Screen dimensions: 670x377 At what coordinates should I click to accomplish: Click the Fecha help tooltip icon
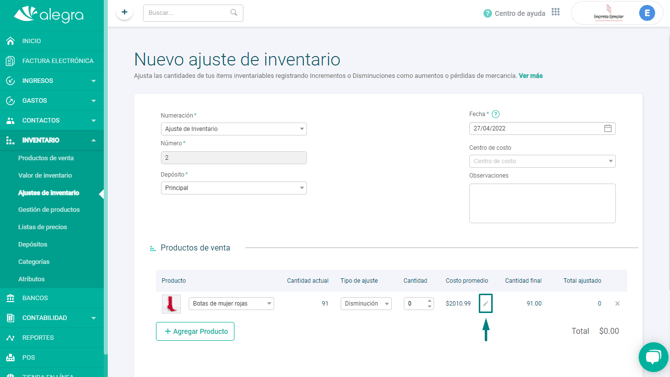496,114
